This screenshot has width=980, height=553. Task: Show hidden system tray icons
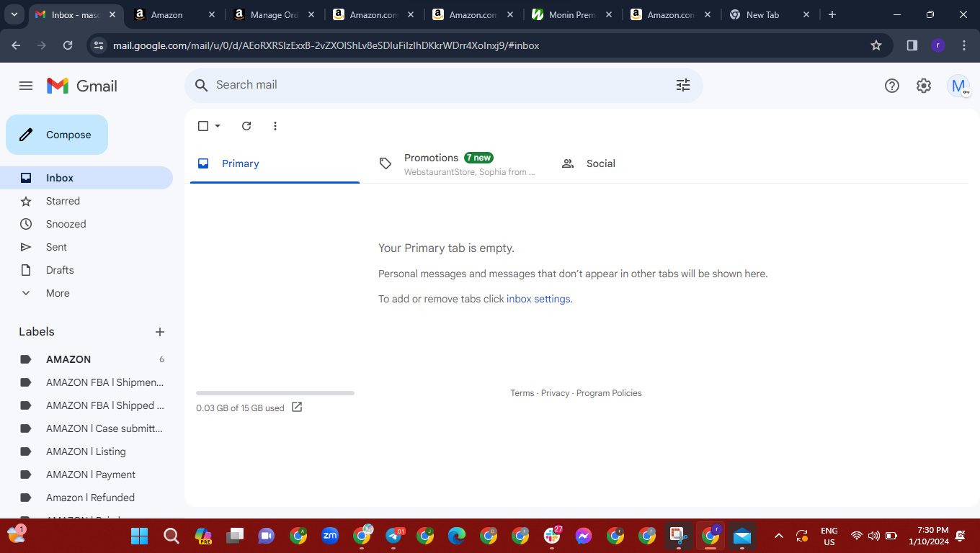click(778, 536)
